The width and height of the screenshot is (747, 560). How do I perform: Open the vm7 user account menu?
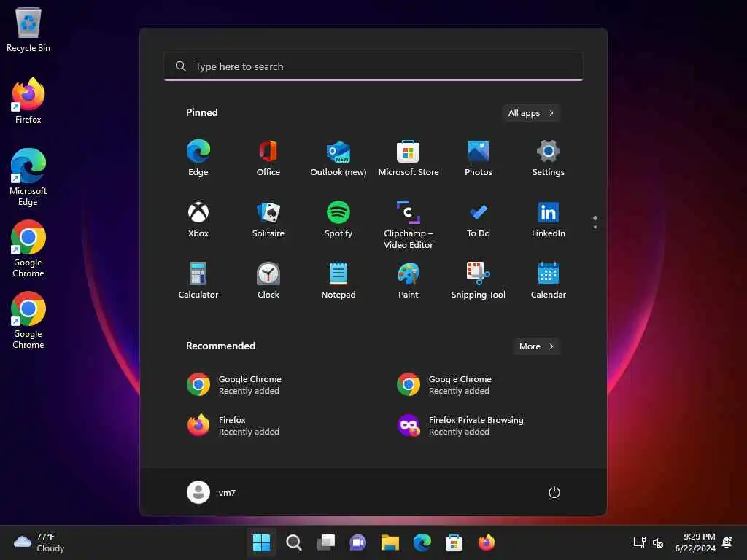[211, 492]
